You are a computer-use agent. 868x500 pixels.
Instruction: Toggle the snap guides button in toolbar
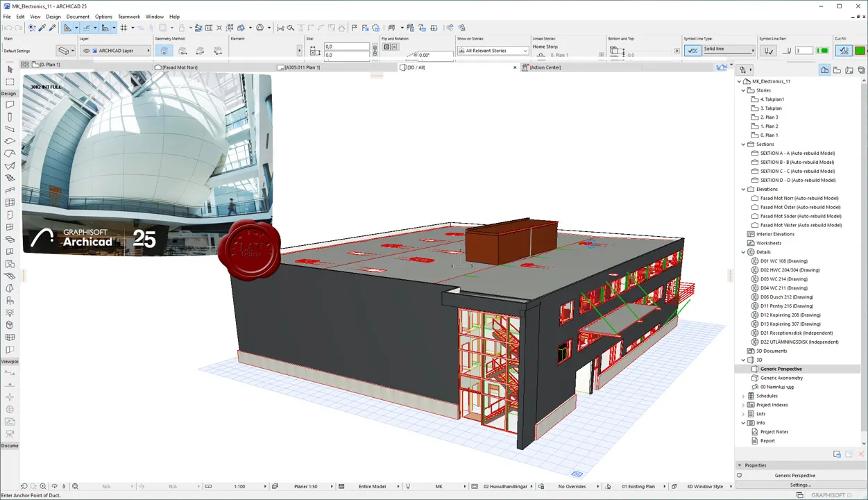(x=86, y=28)
